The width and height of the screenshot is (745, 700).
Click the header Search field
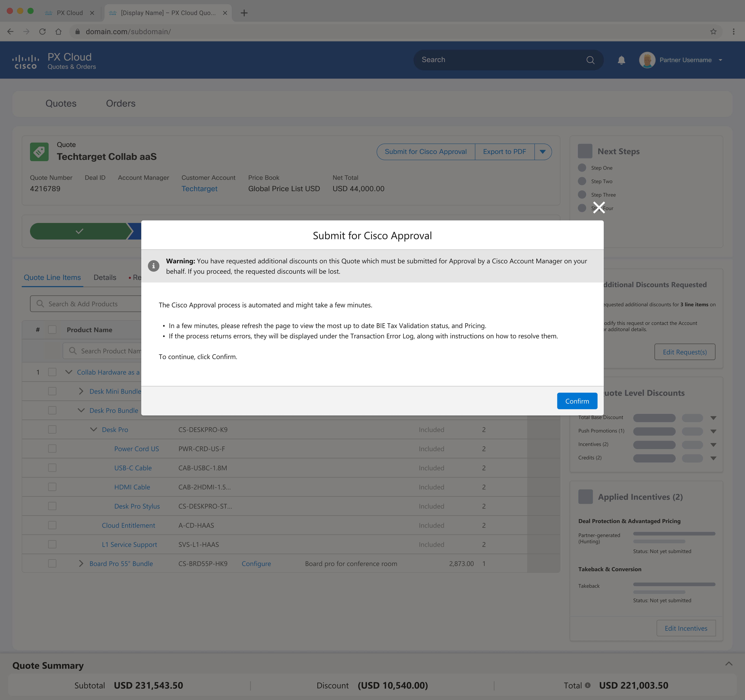[x=498, y=60]
